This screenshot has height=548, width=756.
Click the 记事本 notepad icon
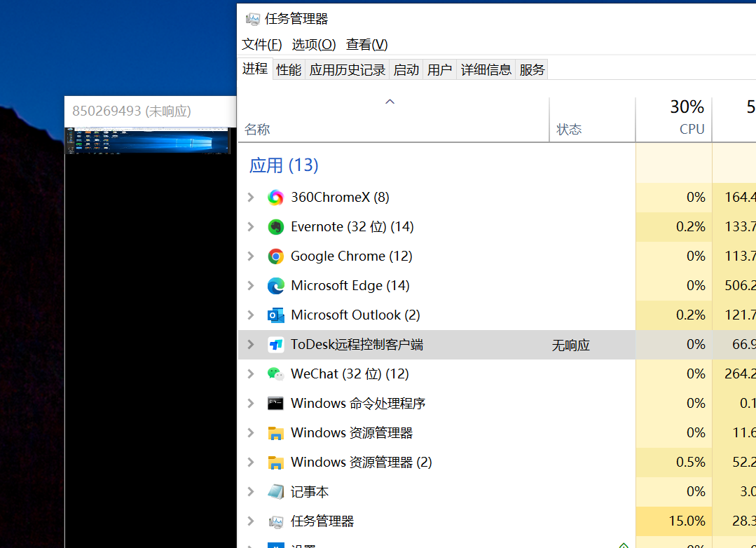(x=276, y=491)
